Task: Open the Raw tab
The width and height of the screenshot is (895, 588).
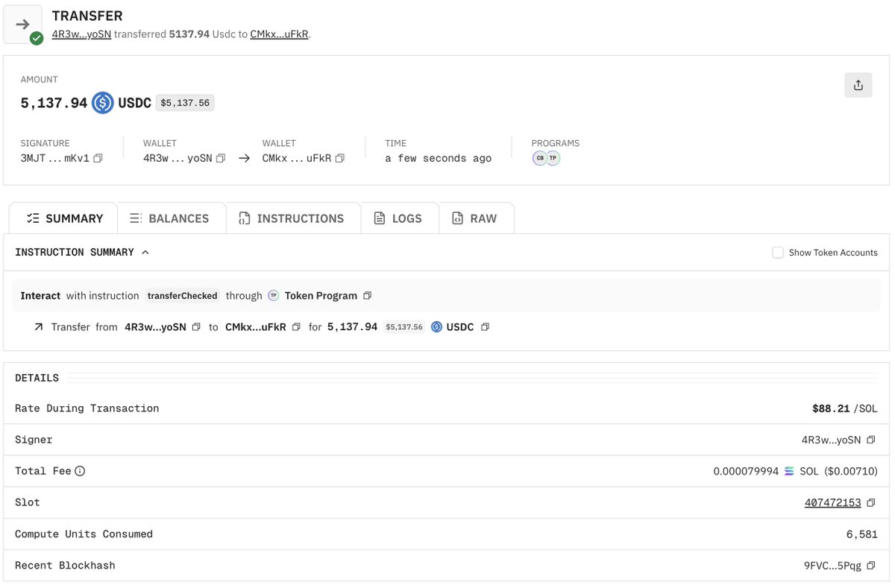Action: (475, 218)
